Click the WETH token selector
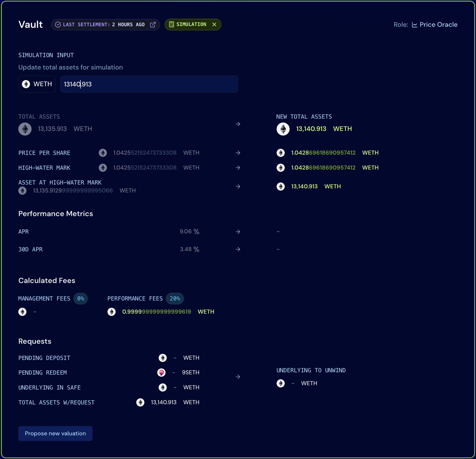Screen dimensions: 476x459 click(x=37, y=84)
